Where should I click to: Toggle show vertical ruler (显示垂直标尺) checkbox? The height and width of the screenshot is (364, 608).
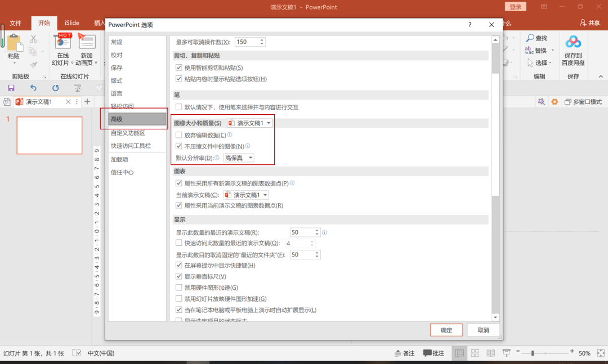(179, 276)
